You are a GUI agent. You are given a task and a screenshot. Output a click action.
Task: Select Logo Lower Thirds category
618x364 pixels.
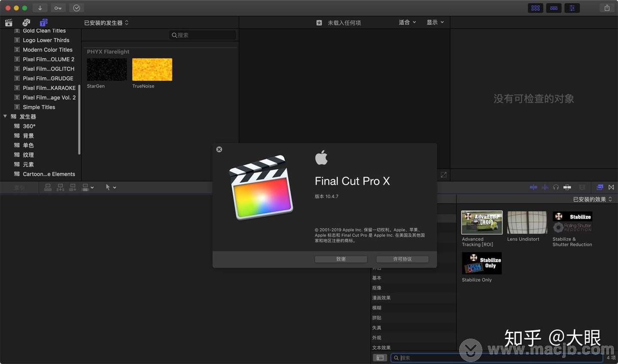pyautogui.click(x=46, y=40)
